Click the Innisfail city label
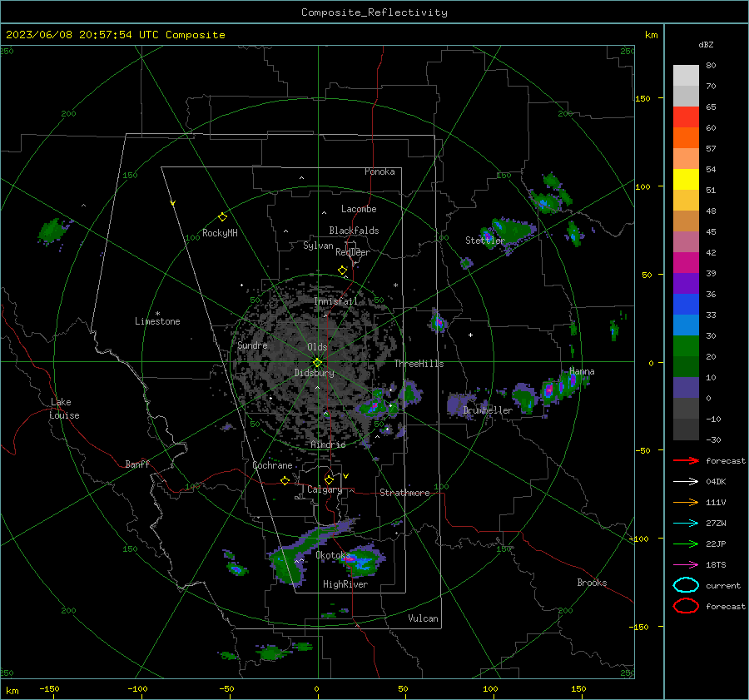This screenshot has height=700, width=749. pos(335,301)
